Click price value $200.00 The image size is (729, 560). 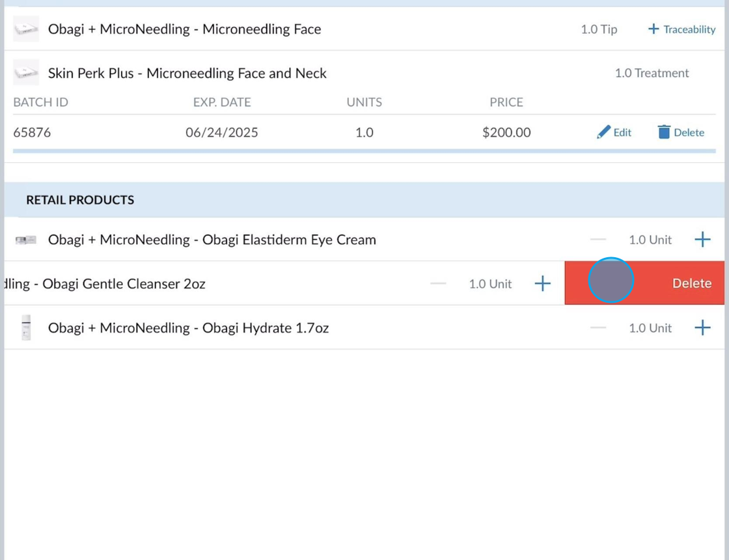tap(506, 133)
